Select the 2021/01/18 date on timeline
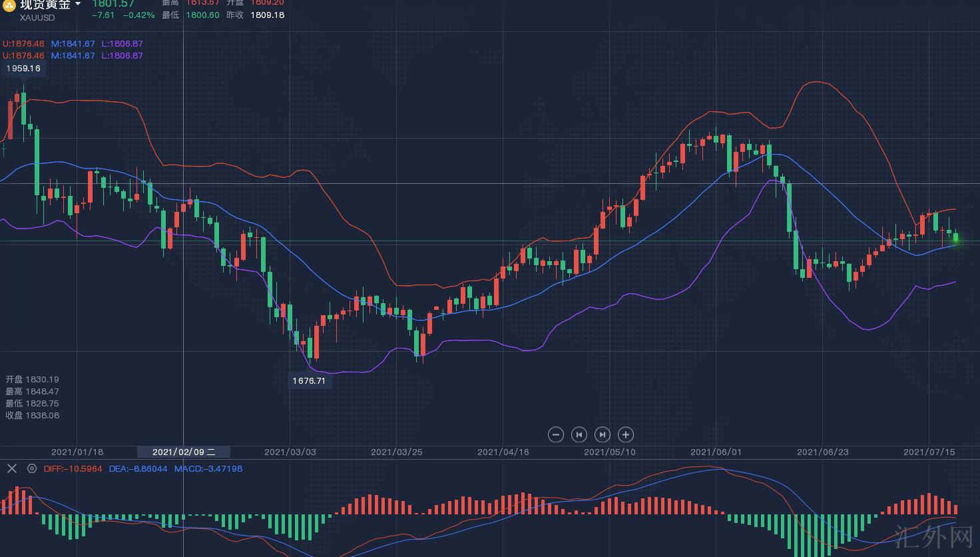Image resolution: width=980 pixels, height=557 pixels. [x=77, y=452]
